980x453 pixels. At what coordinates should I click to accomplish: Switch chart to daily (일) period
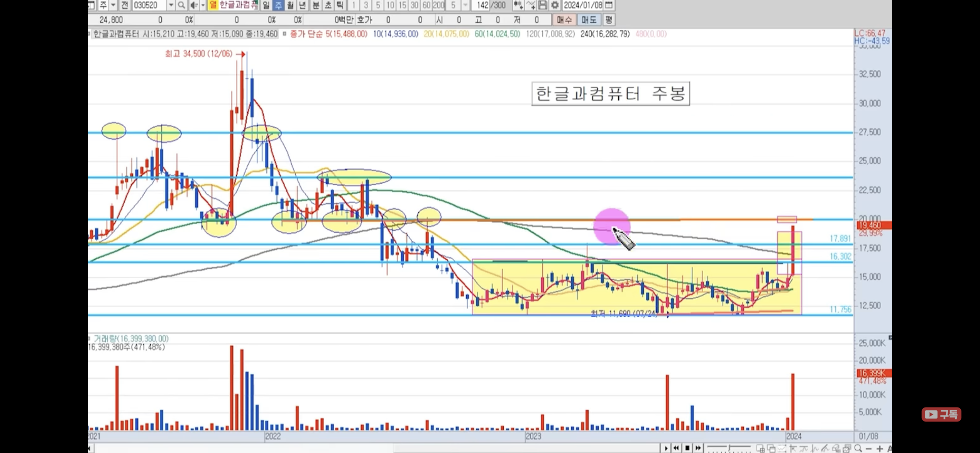(x=266, y=5)
